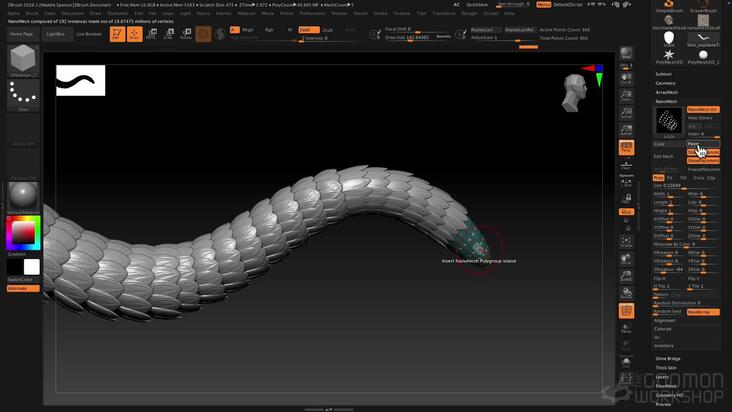Click the Actual size icon

click(x=626, y=113)
